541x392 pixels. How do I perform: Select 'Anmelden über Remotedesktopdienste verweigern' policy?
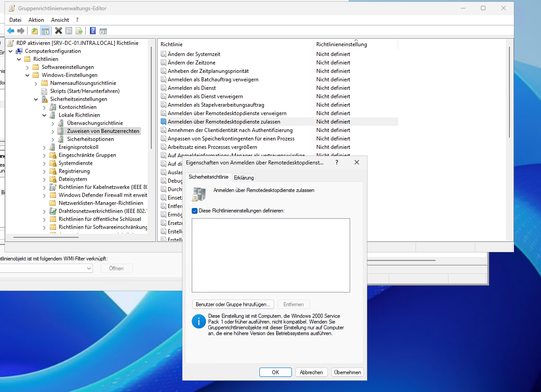[226, 113]
